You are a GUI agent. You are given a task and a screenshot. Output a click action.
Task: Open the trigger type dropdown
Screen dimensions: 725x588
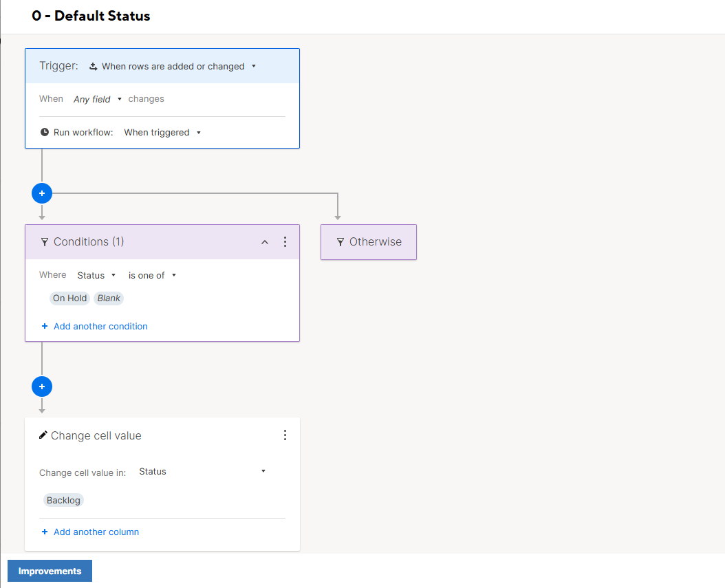pyautogui.click(x=173, y=67)
